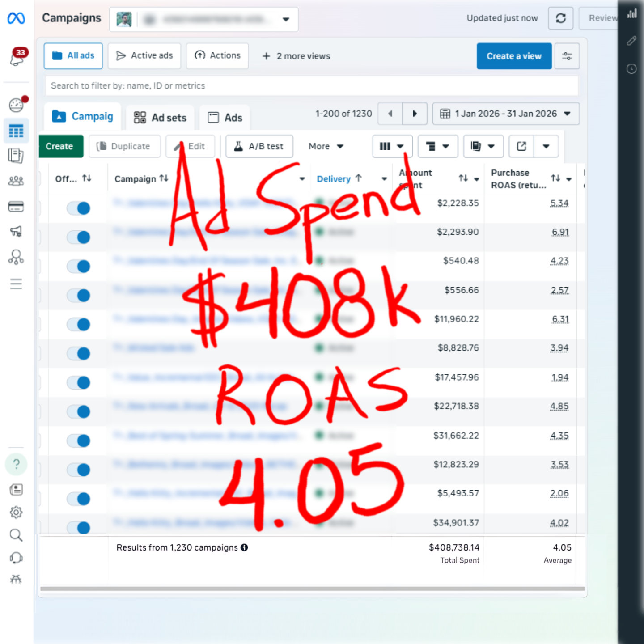Open Audiences people icon in sidebar
The width and height of the screenshot is (644, 644).
(16, 181)
